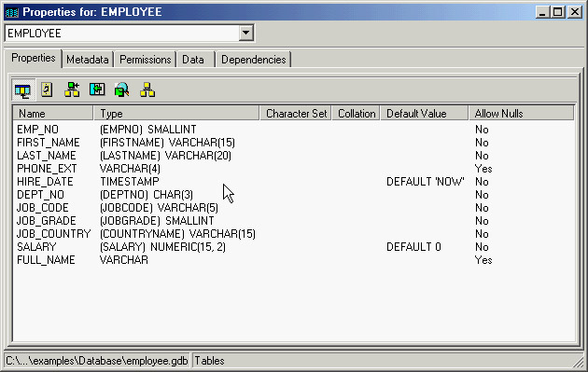Click the Type column header
Viewport: 588px width, 372px height.
[176, 113]
